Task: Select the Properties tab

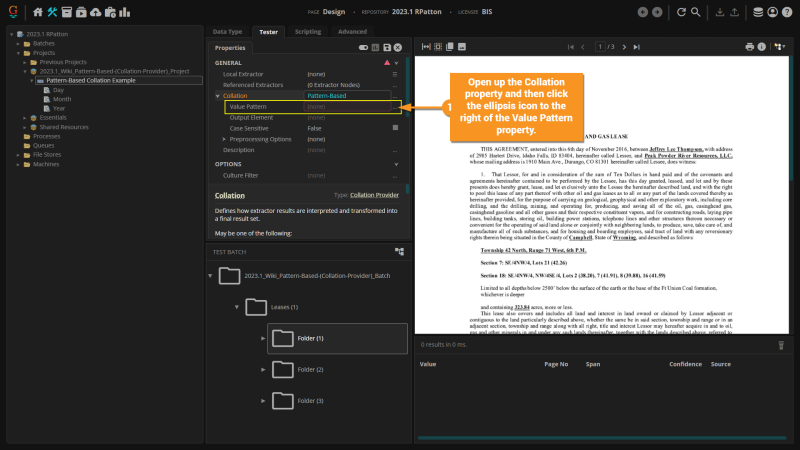Action: [230, 47]
